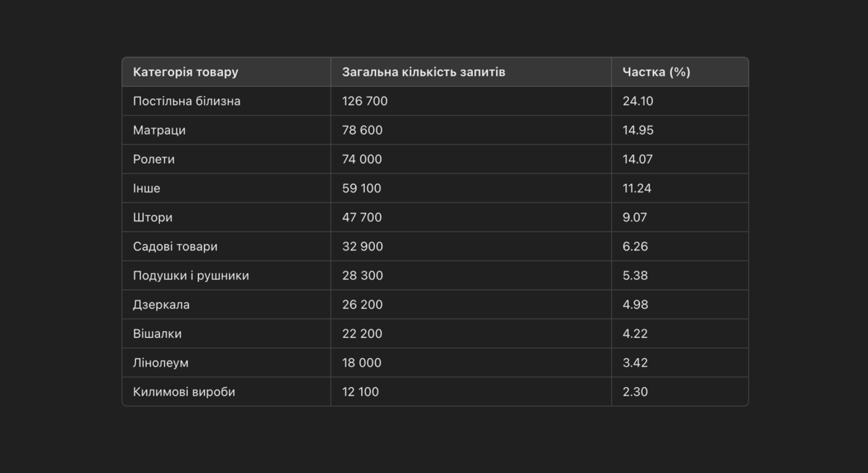
Task: Select the 'Подушки і рушники' cell
Action: click(226, 275)
